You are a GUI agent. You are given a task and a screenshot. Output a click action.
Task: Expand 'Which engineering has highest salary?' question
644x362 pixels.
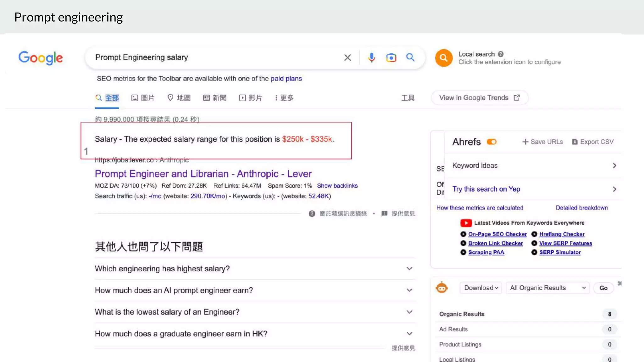pos(409,269)
